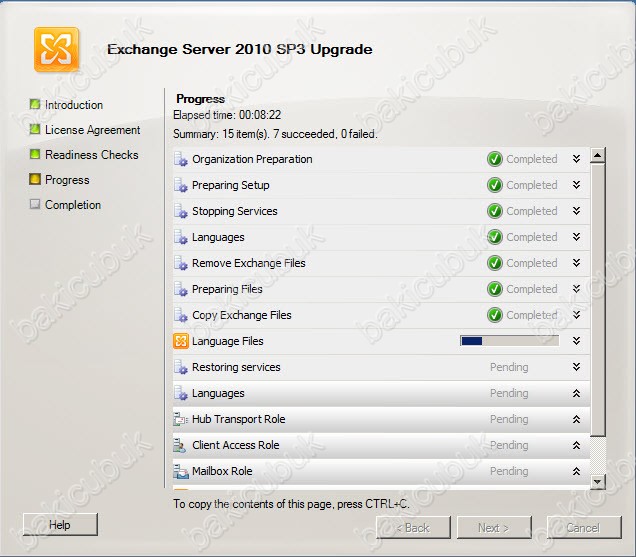Click the 'Exchange Server 2010 SP3 Upgrade' title

click(x=240, y=49)
